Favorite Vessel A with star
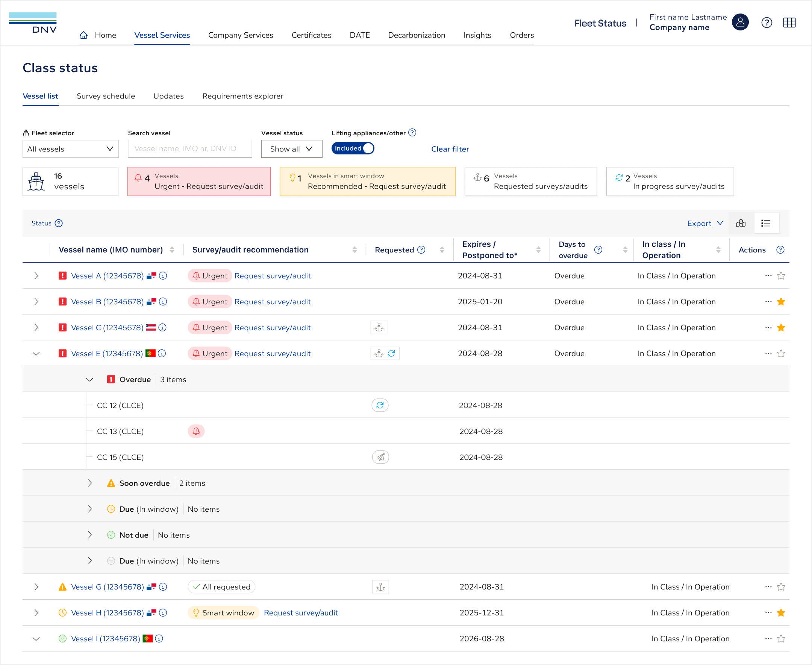Screen dimensions: 812x665 [x=781, y=276]
